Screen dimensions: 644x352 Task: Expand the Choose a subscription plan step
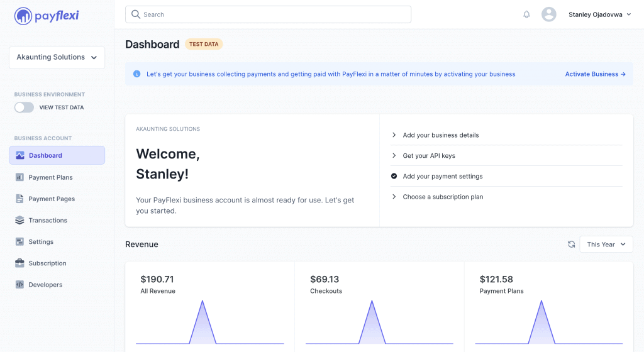click(x=506, y=197)
